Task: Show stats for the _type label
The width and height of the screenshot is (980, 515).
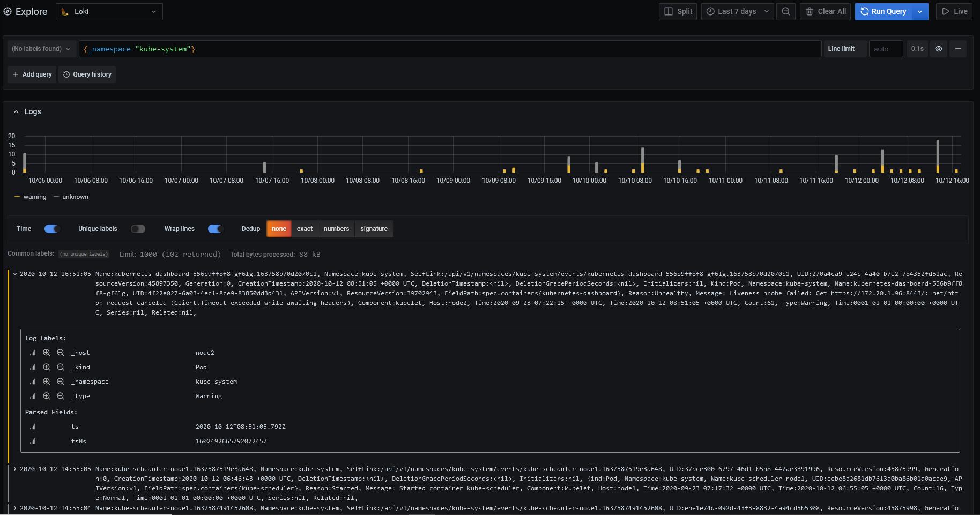Action: click(x=33, y=396)
